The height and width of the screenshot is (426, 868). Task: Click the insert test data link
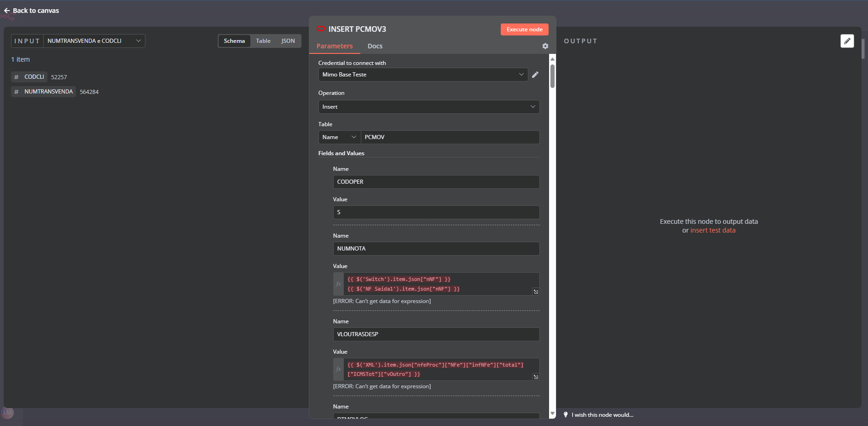click(x=712, y=230)
